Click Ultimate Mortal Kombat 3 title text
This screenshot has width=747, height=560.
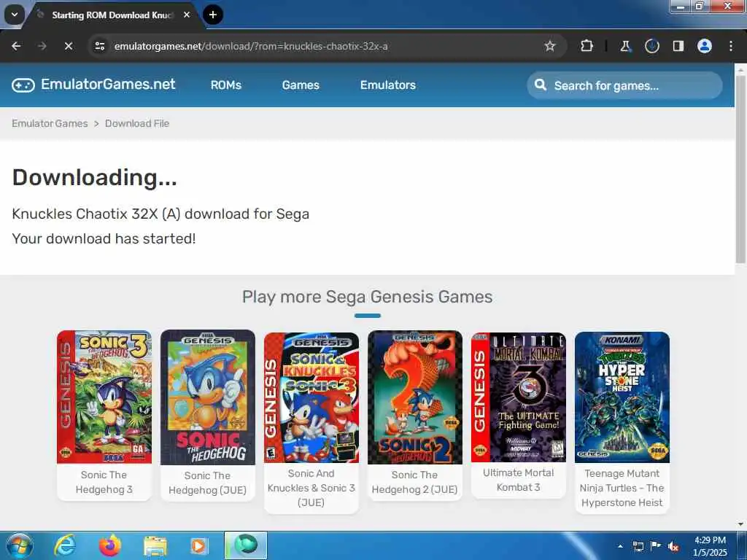coord(519,480)
